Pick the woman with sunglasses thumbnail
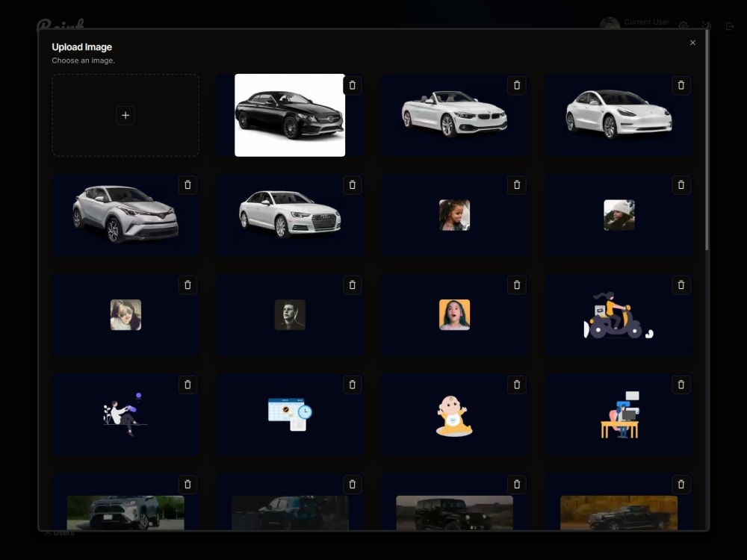 [125, 315]
